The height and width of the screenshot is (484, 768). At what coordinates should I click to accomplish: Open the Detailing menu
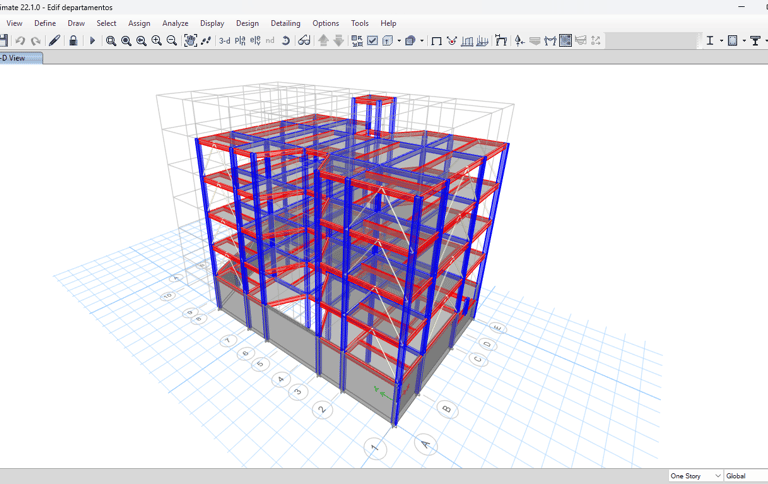286,23
